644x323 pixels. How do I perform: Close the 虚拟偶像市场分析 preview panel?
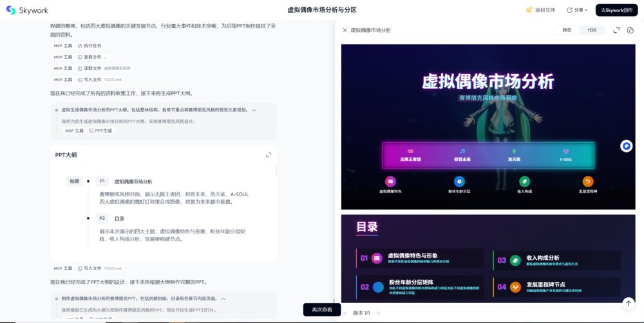point(345,30)
